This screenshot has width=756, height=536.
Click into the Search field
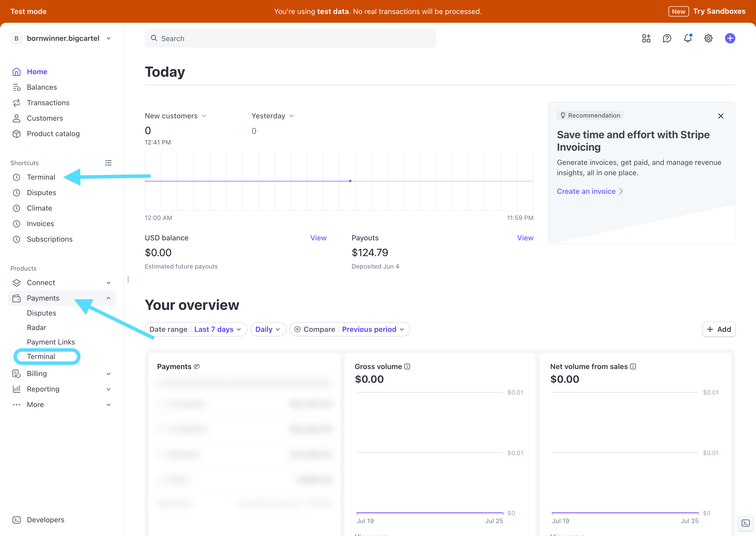(290, 38)
